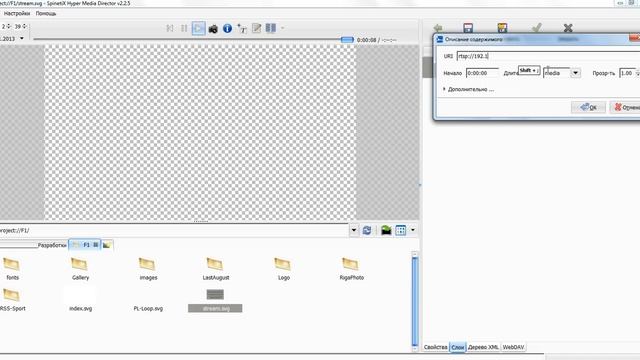640x360 pixels.
Task: Switch to the Дерево XML tab
Action: [483, 347]
